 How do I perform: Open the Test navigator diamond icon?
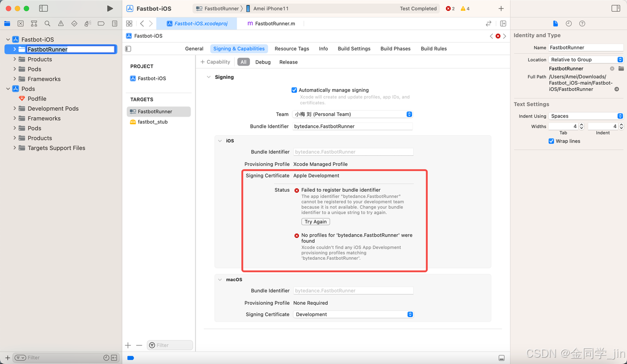pos(74,24)
